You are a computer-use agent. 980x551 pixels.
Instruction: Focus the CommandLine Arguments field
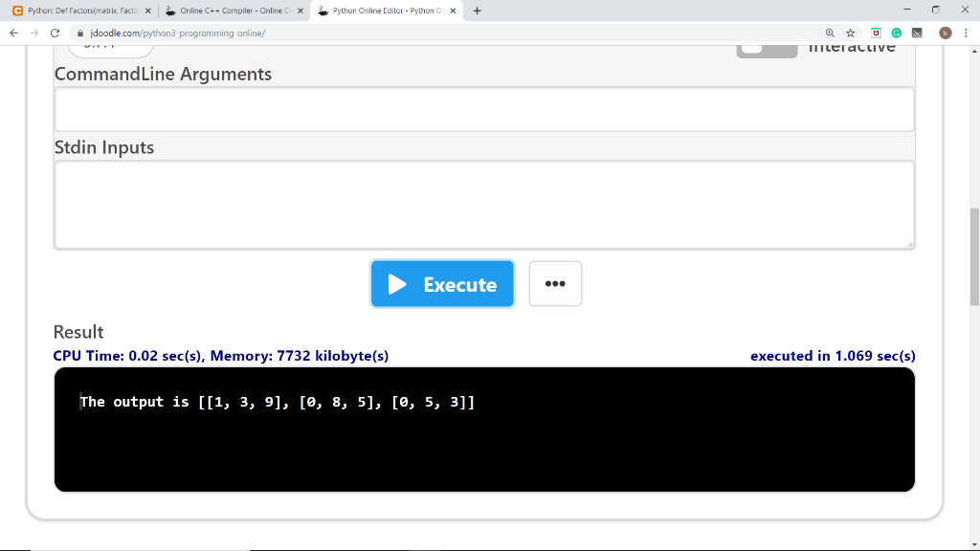click(x=484, y=109)
